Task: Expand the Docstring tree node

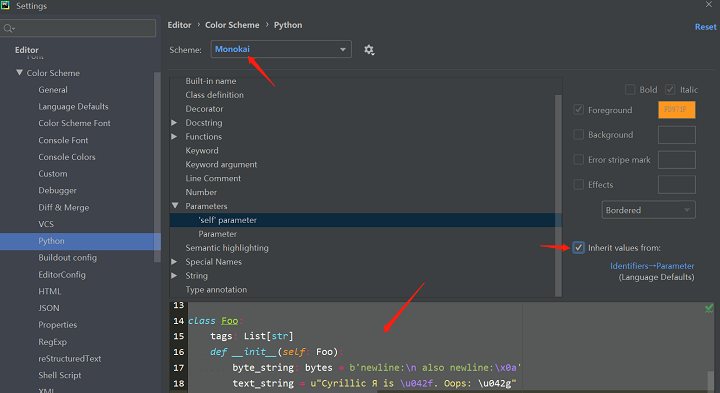Action: (x=174, y=123)
